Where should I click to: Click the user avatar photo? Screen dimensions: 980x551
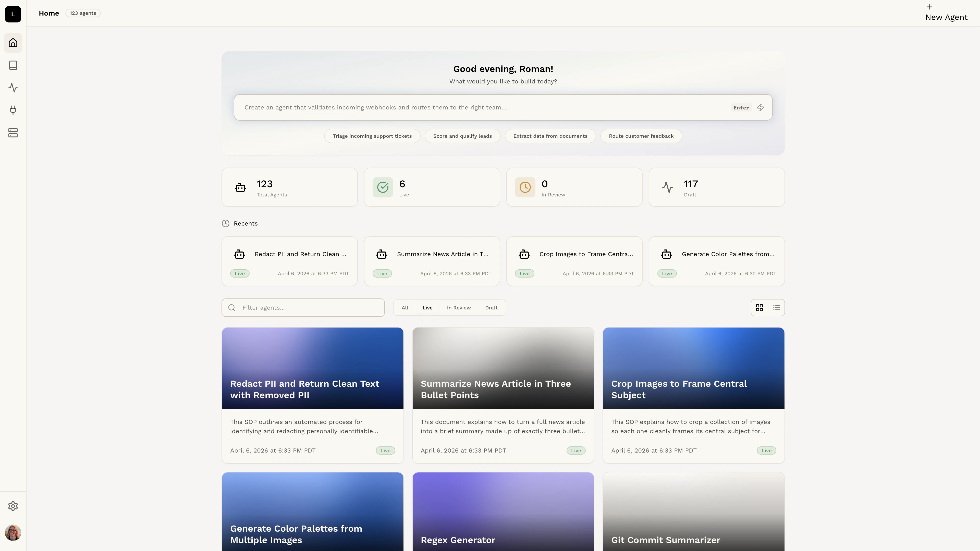13,533
